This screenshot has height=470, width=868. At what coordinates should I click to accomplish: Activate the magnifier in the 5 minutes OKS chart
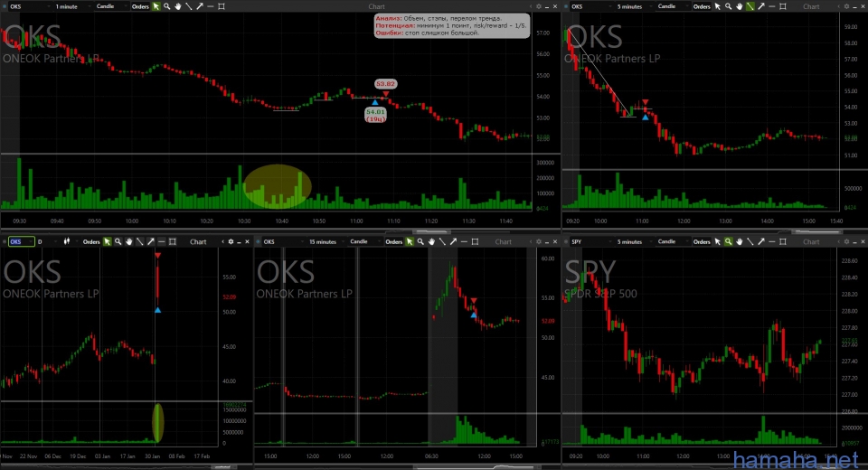pos(728,6)
